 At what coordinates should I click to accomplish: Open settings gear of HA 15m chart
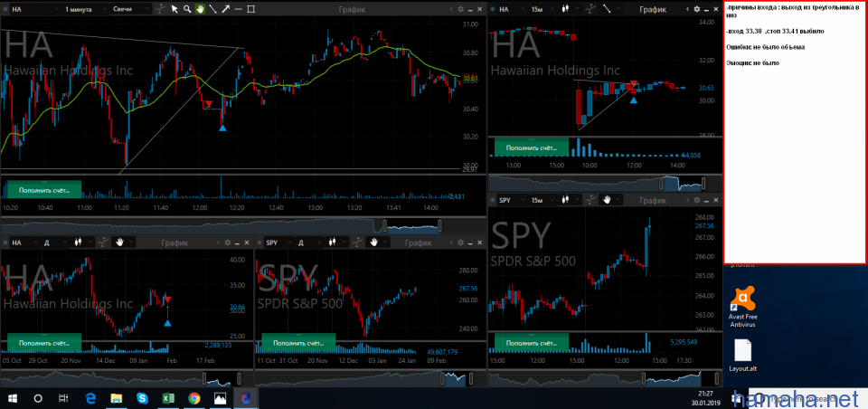coord(696,9)
